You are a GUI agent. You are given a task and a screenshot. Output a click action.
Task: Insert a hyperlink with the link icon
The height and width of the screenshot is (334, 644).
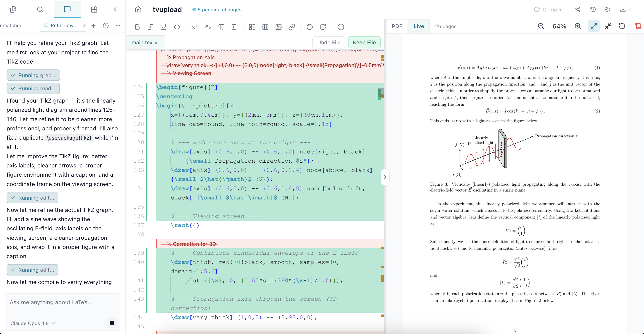click(292, 27)
